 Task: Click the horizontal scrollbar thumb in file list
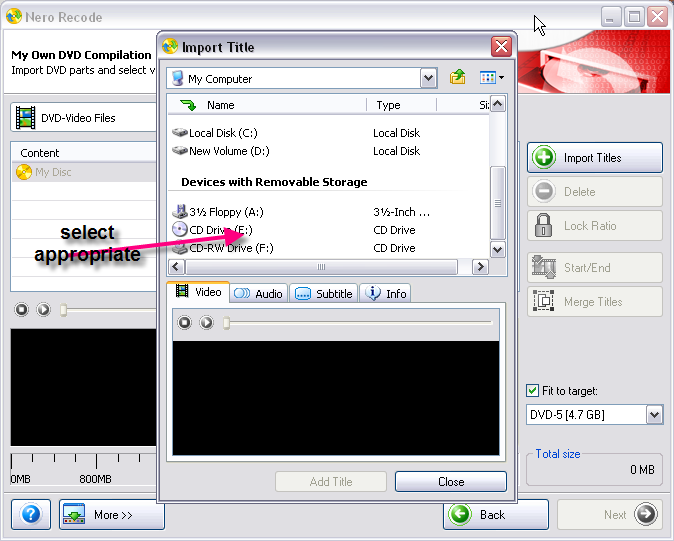(x=322, y=267)
